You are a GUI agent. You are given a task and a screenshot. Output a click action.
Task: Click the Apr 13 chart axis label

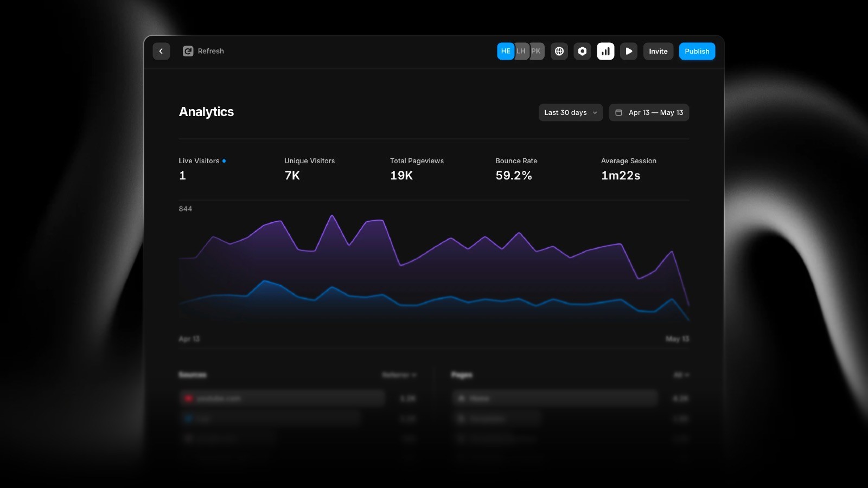coord(189,338)
